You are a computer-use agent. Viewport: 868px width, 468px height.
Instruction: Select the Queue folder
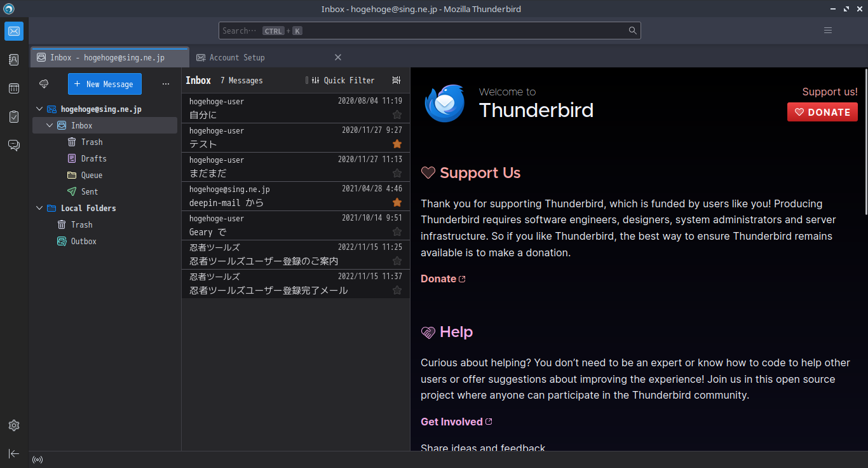click(x=105, y=175)
